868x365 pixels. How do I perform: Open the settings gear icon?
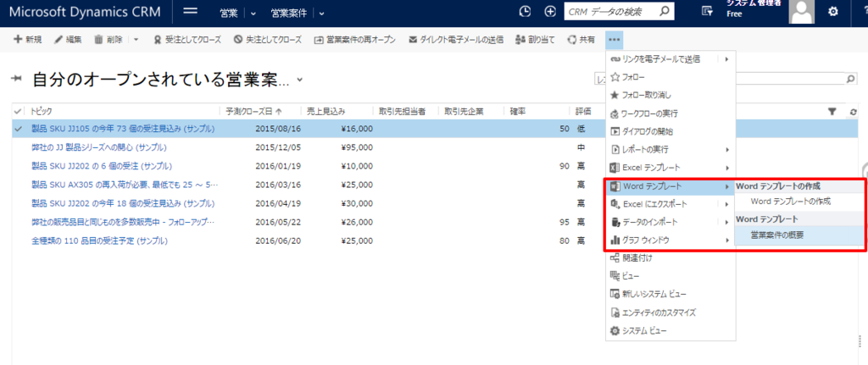tap(832, 12)
